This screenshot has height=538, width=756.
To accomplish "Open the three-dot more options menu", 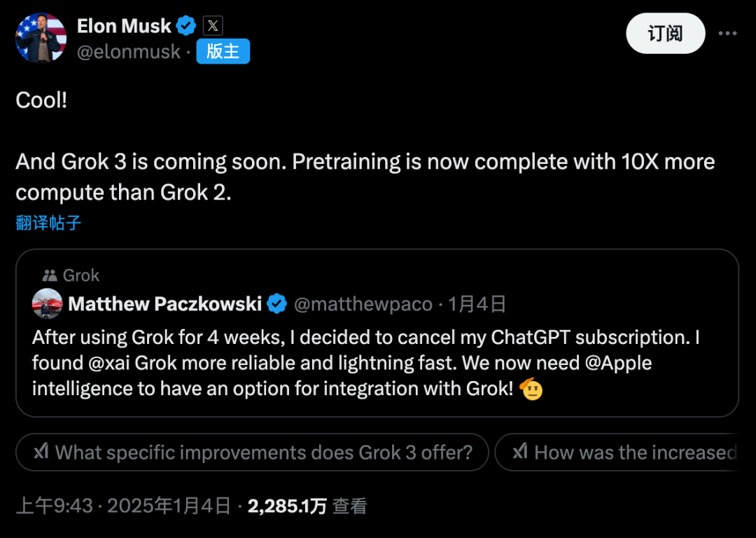I will (727, 34).
